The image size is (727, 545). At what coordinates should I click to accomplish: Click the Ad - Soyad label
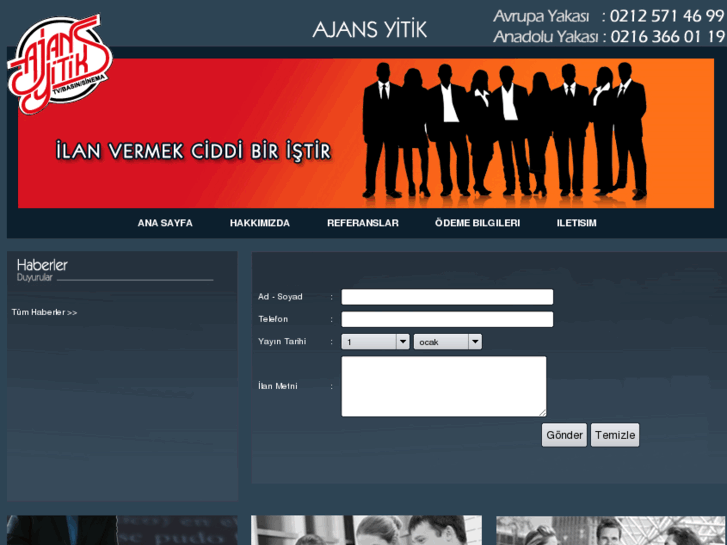tap(280, 297)
